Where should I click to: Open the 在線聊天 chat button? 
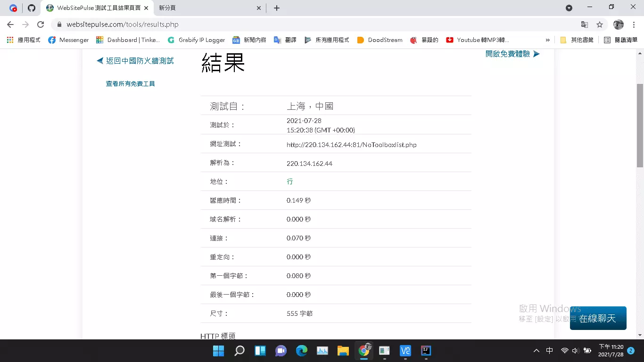598,318
